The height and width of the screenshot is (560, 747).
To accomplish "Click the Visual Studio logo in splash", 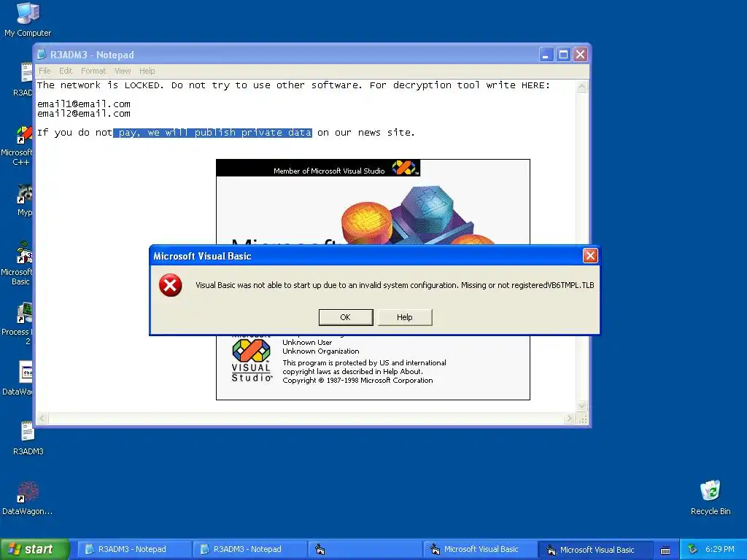I will coord(251,360).
